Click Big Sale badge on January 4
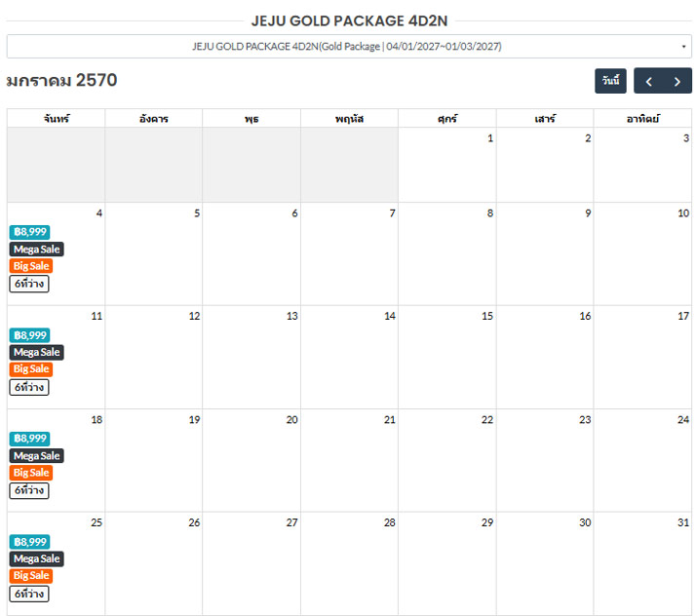 tap(31, 266)
